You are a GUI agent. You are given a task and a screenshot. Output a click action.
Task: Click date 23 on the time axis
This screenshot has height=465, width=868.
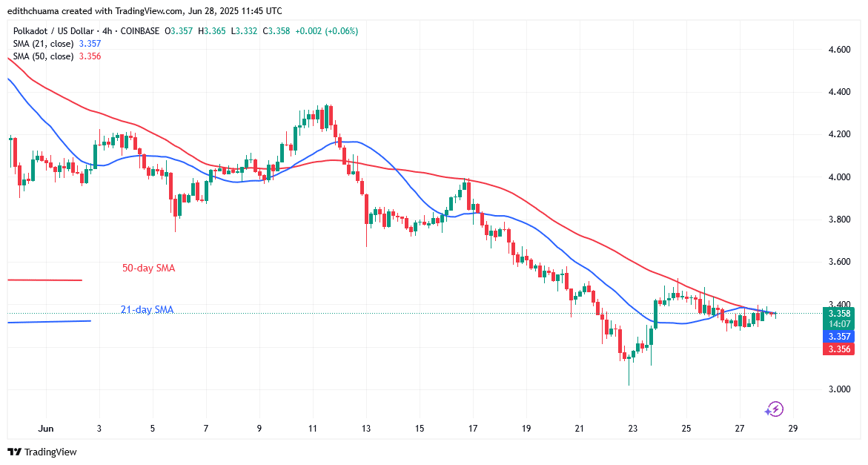point(633,429)
